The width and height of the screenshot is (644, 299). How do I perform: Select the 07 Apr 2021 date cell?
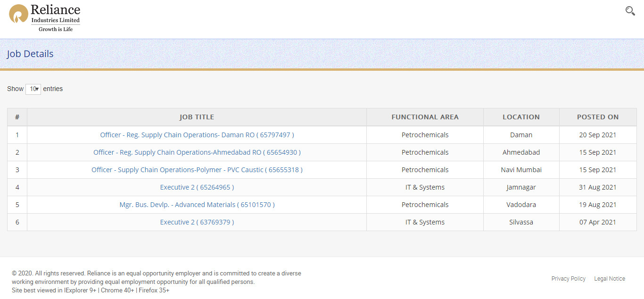click(x=597, y=222)
